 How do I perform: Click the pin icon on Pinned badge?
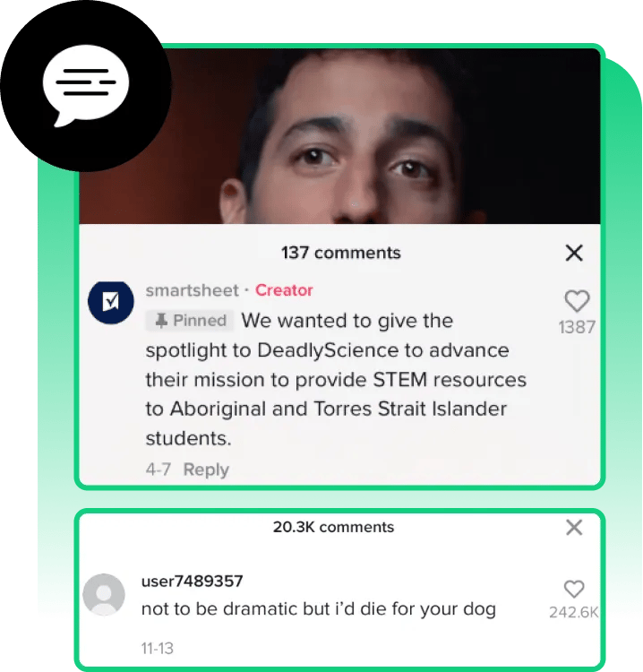click(x=161, y=321)
